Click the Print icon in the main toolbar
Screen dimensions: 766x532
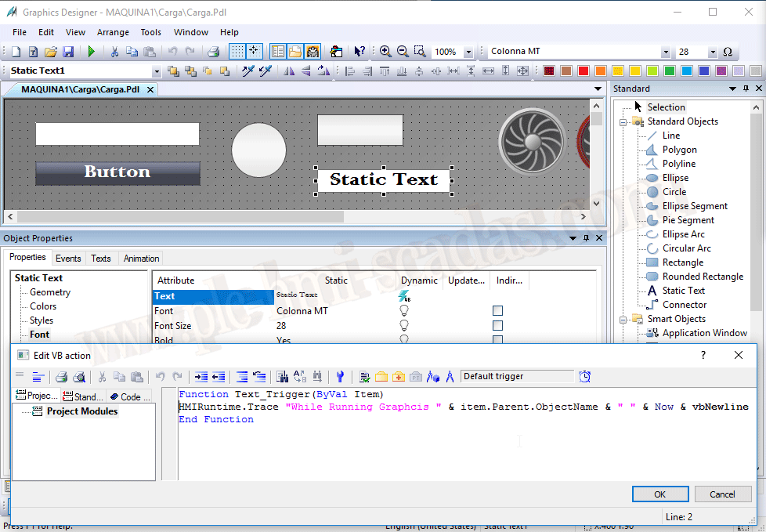213,52
